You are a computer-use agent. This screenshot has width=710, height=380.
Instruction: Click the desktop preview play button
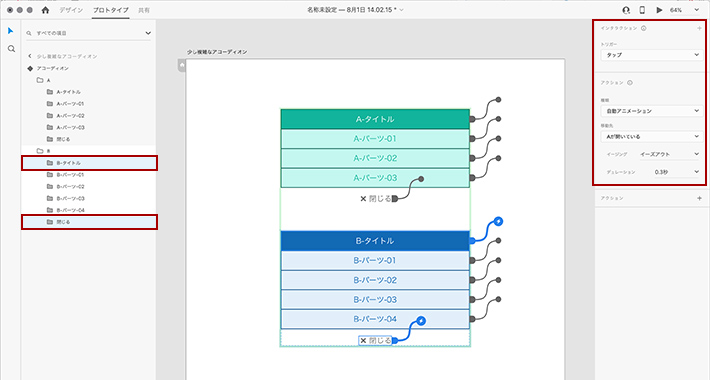[x=659, y=10]
